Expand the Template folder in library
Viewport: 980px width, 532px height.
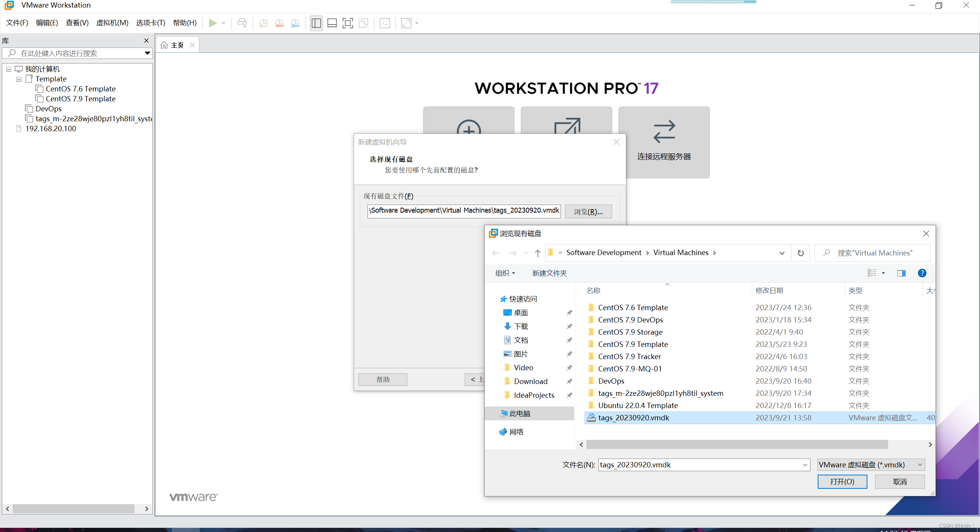(x=20, y=78)
